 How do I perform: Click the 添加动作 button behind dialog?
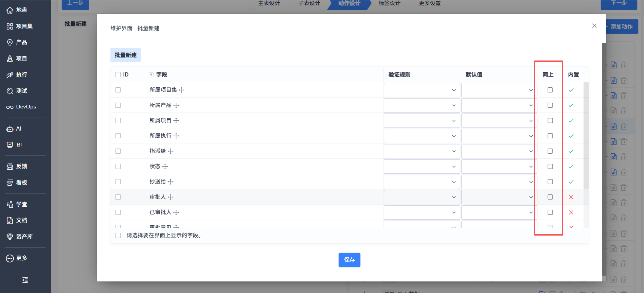click(x=622, y=27)
